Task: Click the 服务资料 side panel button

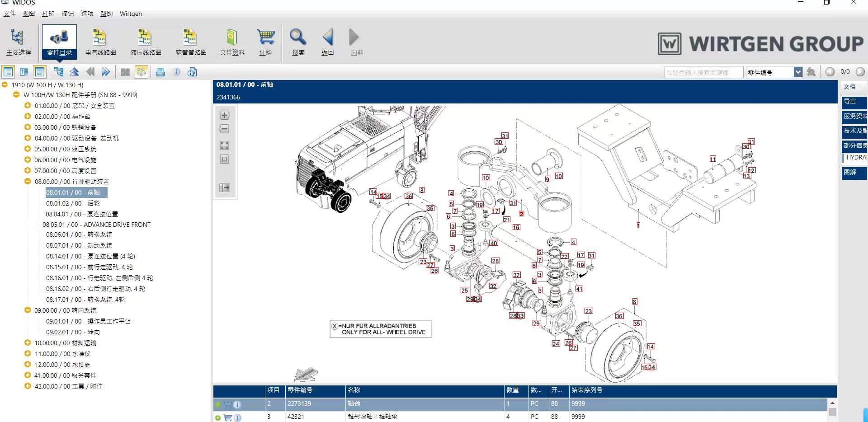Action: pos(854,117)
